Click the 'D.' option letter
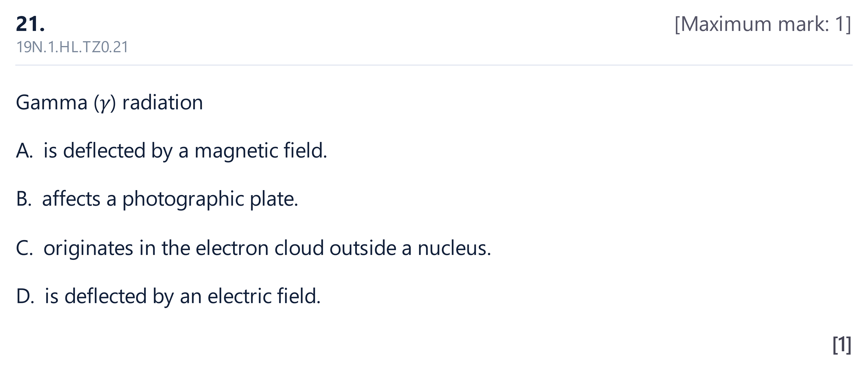This screenshot has width=868, height=371. point(25,297)
